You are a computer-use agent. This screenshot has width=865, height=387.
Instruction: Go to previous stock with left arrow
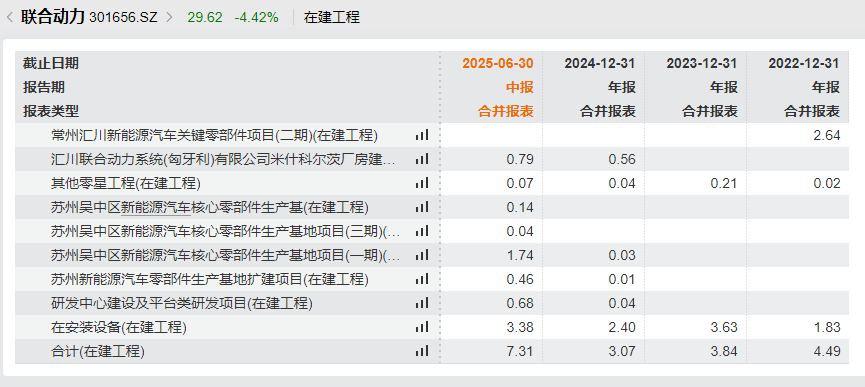(x=9, y=17)
